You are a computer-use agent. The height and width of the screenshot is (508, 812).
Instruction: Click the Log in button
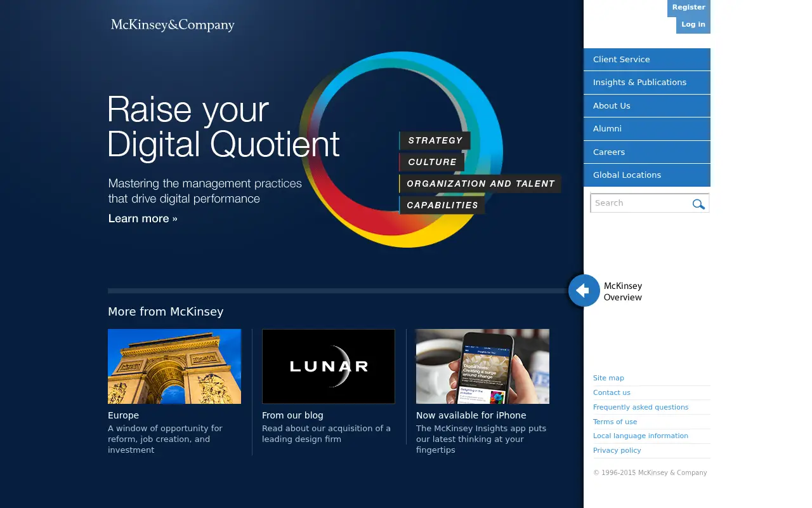(693, 25)
